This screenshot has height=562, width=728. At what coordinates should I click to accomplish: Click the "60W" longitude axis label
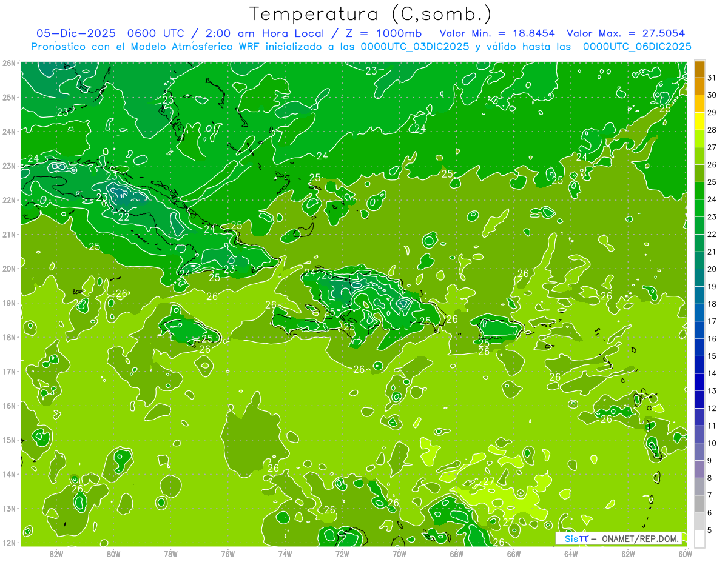pyautogui.click(x=686, y=554)
